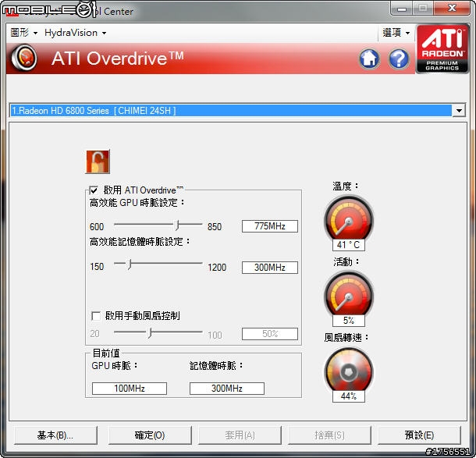Click the ATI Overdrive gauge icon in header
Viewport: 476px width, 458px height.
24,58
